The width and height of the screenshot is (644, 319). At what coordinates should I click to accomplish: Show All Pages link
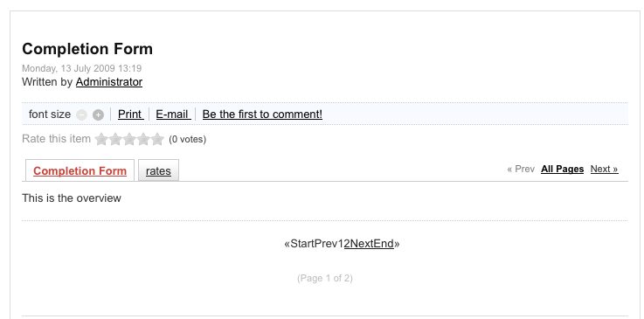tap(562, 170)
